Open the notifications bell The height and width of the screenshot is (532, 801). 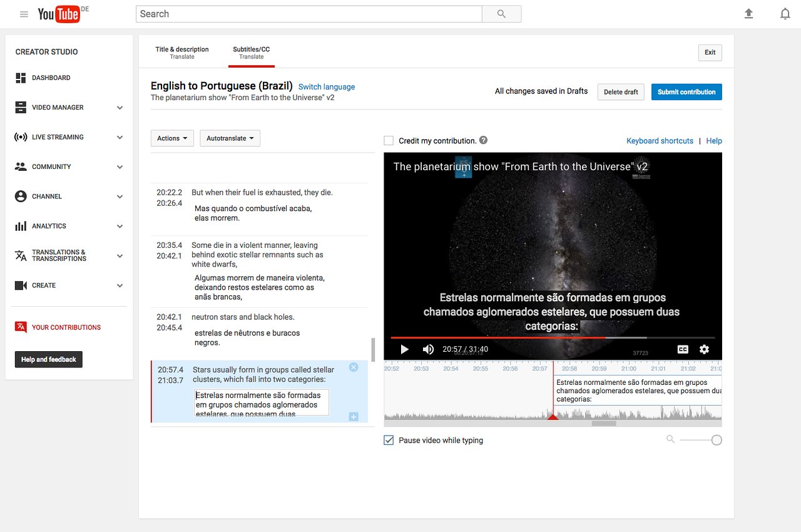point(785,14)
